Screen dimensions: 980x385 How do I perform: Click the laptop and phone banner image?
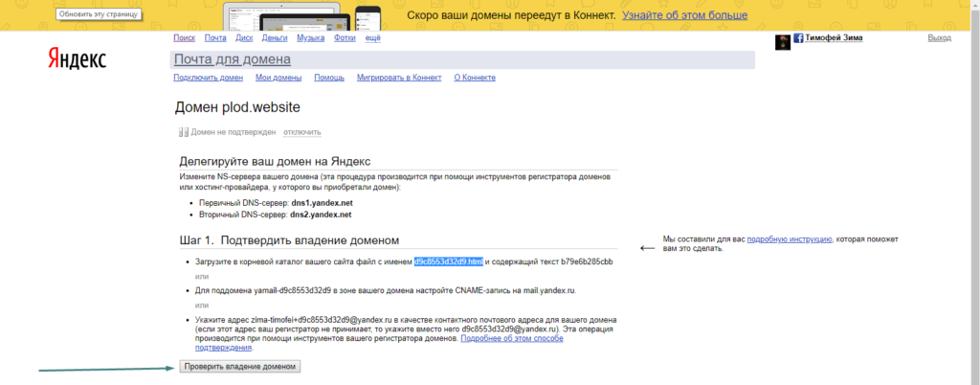(x=301, y=15)
